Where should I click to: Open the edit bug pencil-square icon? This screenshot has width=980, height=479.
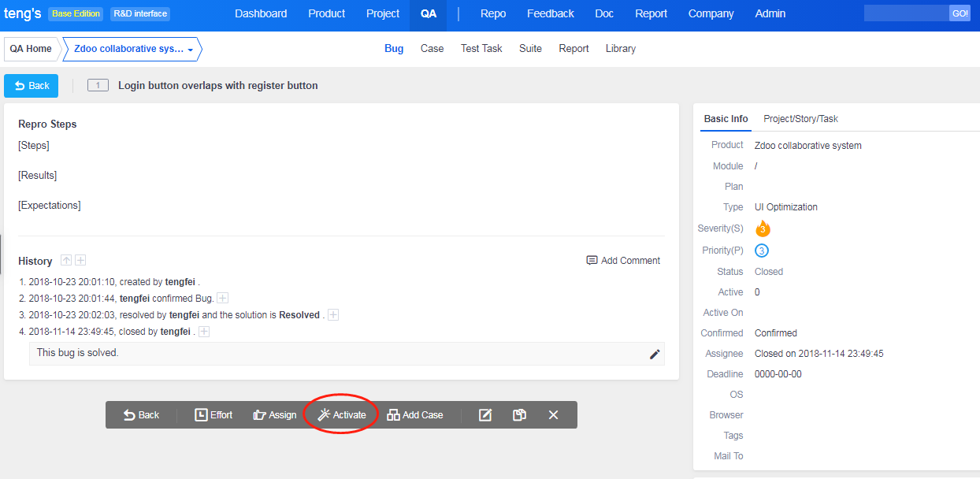(x=485, y=415)
